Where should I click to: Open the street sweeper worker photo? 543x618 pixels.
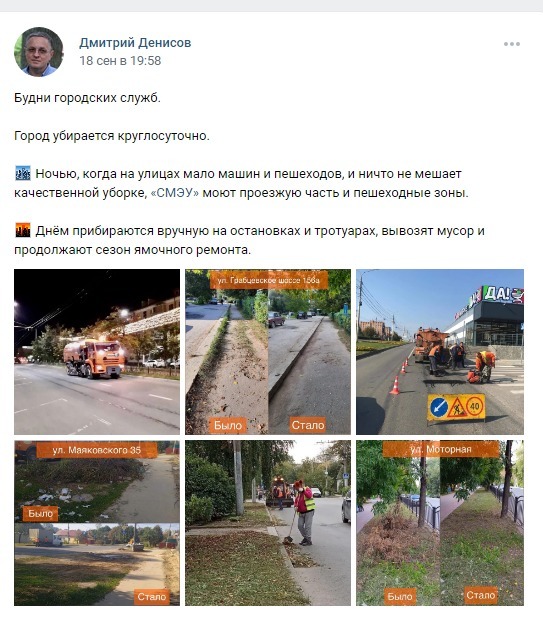click(x=268, y=523)
